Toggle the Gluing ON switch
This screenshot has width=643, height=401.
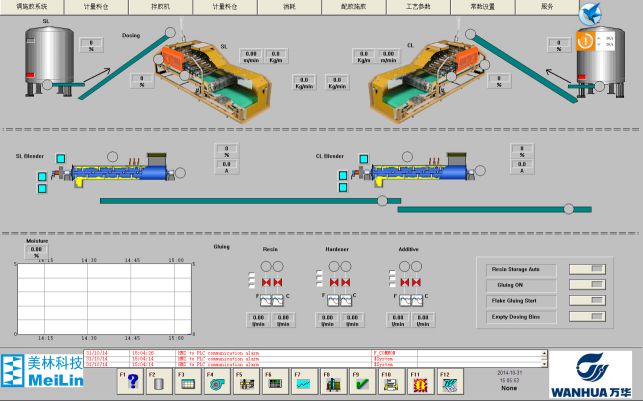click(587, 285)
